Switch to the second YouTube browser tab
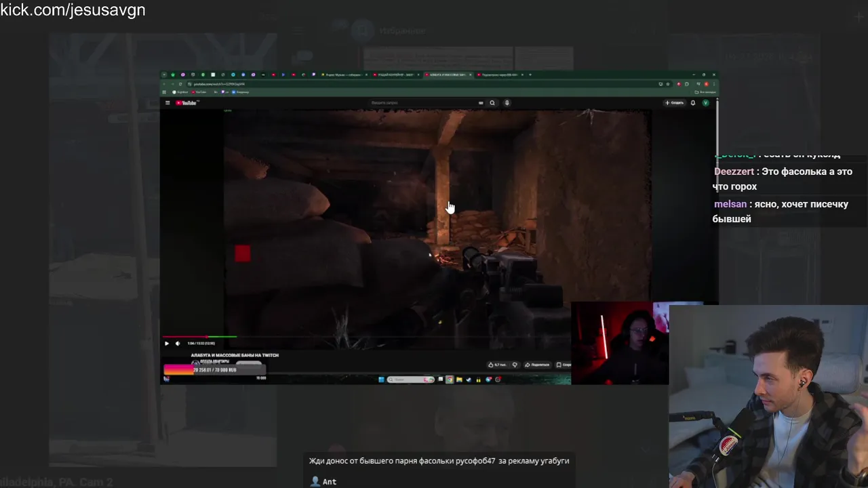This screenshot has width=868, height=488. coord(396,75)
